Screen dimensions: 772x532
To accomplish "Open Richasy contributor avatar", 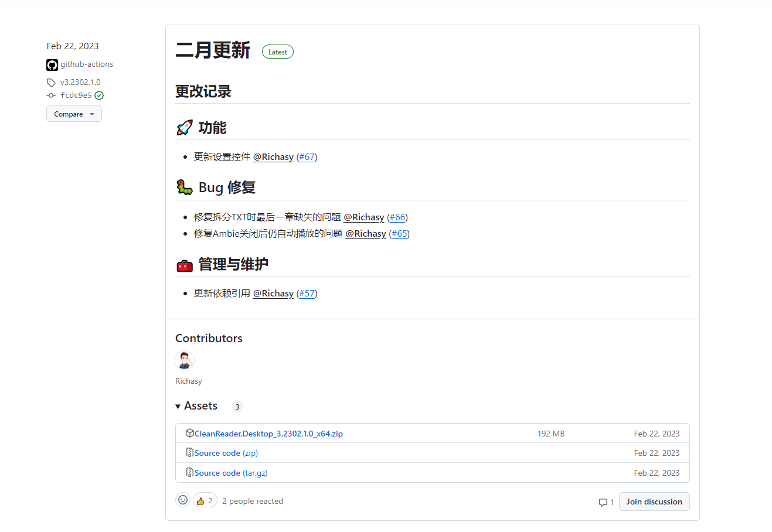I will click(185, 360).
